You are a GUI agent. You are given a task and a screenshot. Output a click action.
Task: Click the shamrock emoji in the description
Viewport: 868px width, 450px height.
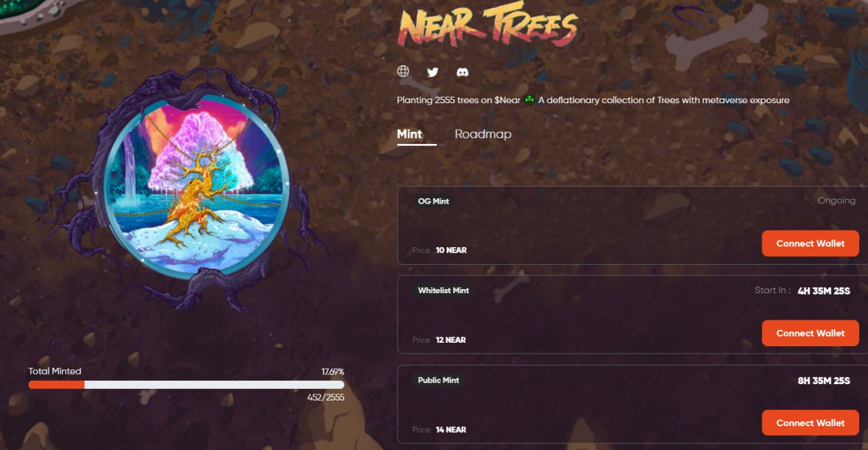[x=529, y=100]
